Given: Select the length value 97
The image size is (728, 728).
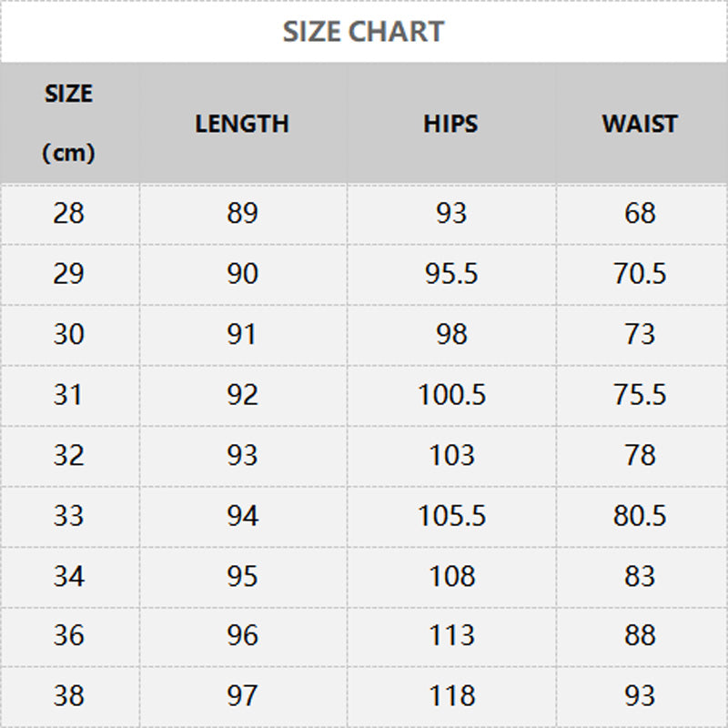Looking at the screenshot, I should point(242,696).
